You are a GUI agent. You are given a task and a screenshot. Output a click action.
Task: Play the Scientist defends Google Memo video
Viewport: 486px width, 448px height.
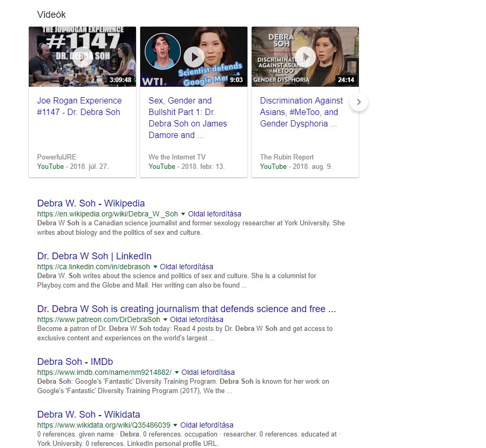pyautogui.click(x=194, y=56)
